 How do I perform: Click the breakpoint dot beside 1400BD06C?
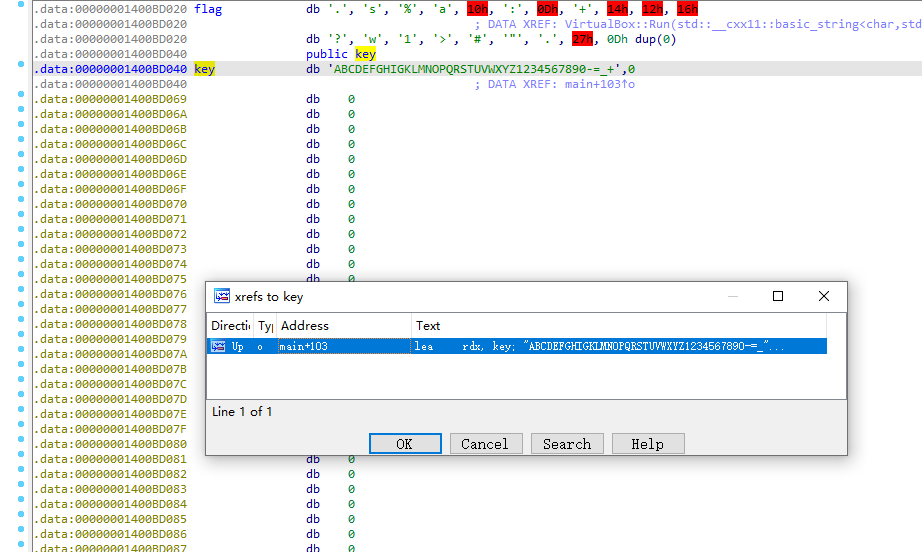[21, 139]
